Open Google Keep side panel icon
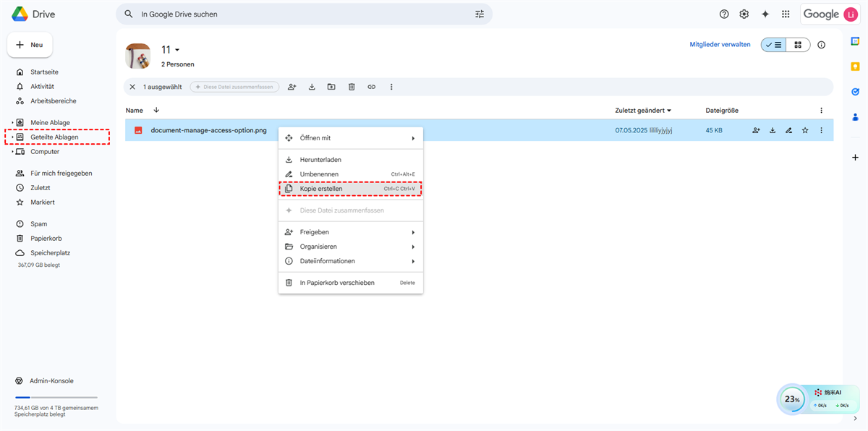The width and height of the screenshot is (868, 431). [x=855, y=67]
